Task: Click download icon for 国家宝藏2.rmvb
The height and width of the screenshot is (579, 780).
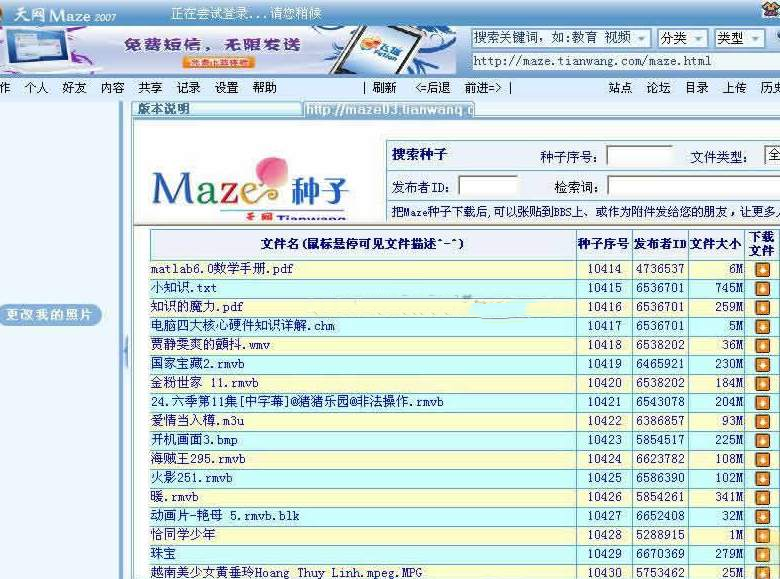Action: point(762,365)
